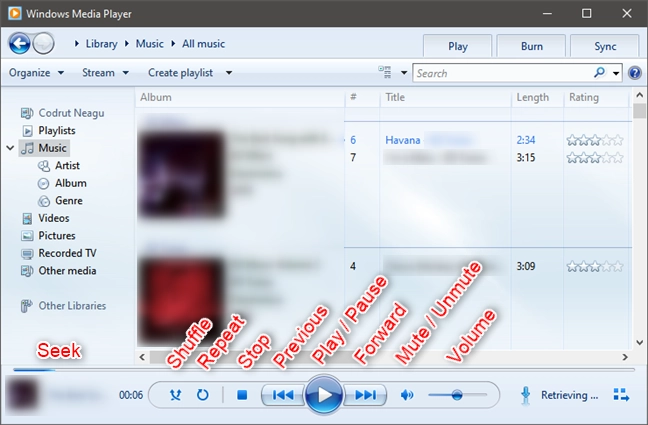Click the now playing album thumbnail
This screenshot has width=648, height=425.
pyautogui.click(x=23, y=395)
